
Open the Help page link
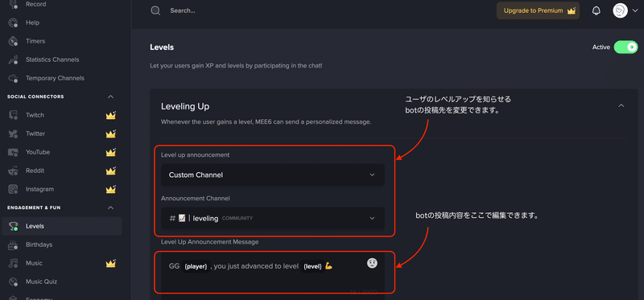click(x=32, y=23)
